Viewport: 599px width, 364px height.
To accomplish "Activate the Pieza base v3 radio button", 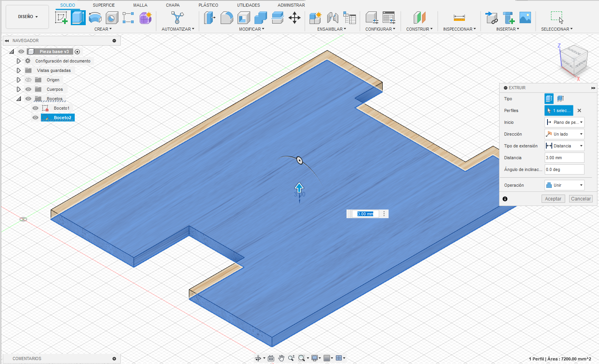I will click(x=77, y=51).
